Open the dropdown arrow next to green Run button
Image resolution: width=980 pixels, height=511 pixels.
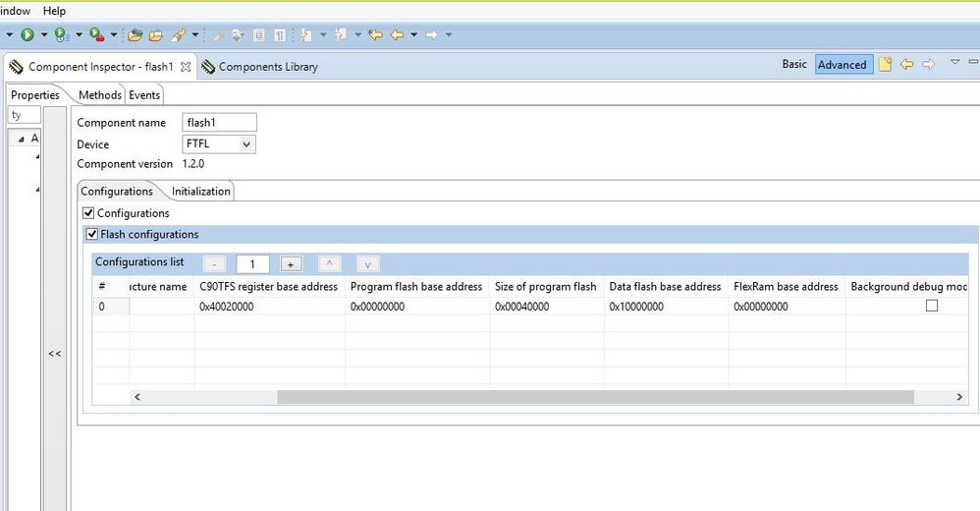44,35
